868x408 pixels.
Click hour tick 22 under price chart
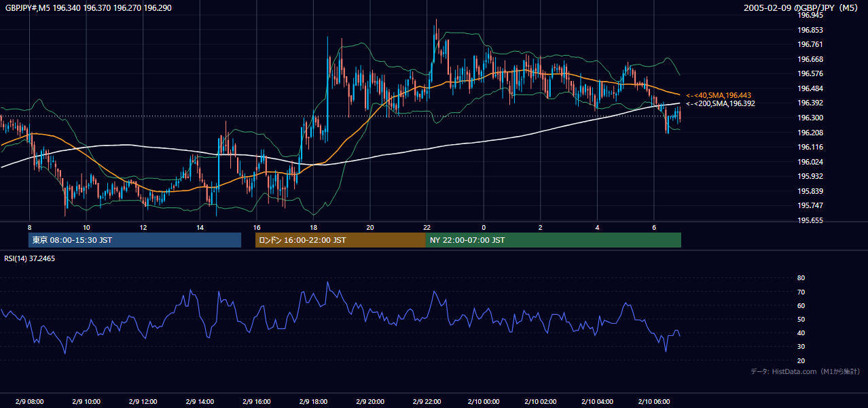(x=427, y=227)
